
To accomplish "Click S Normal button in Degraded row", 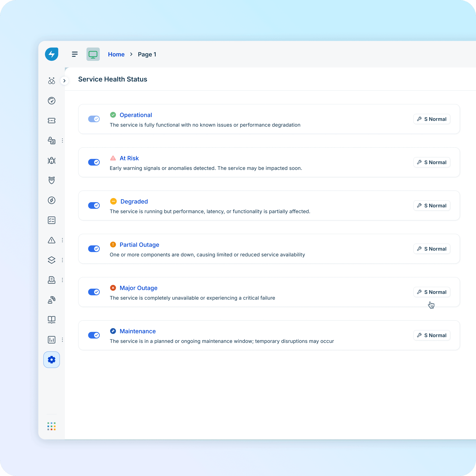I will (x=432, y=206).
